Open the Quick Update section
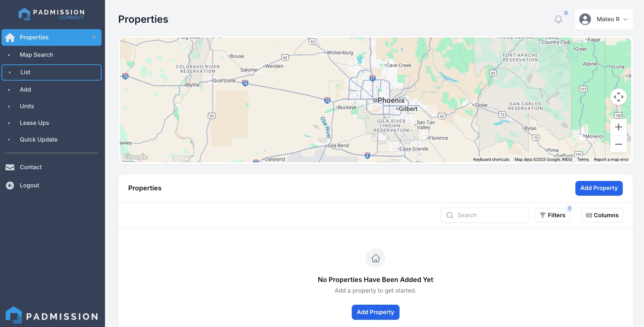 click(x=38, y=139)
